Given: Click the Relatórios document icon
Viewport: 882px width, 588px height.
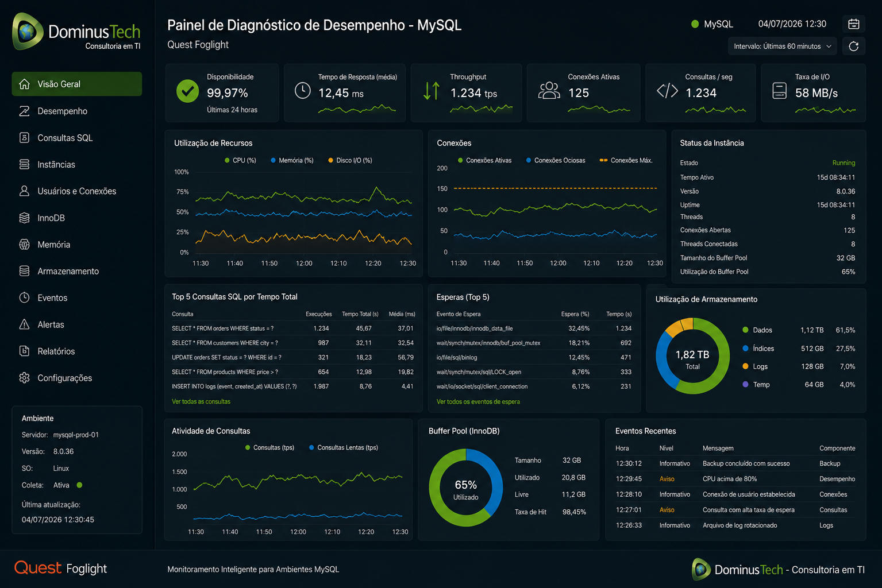Looking at the screenshot, I should (x=24, y=351).
